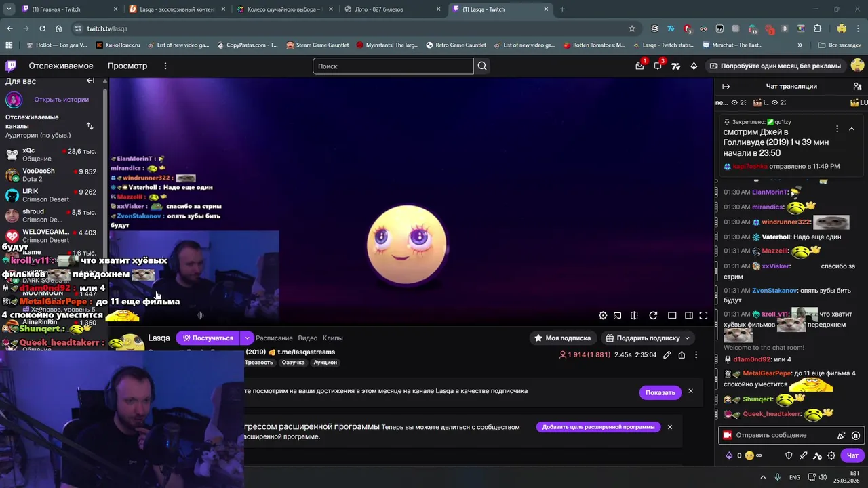This screenshot has width=868, height=488.
Task: Bookmark this page with the star icon
Action: click(x=632, y=28)
